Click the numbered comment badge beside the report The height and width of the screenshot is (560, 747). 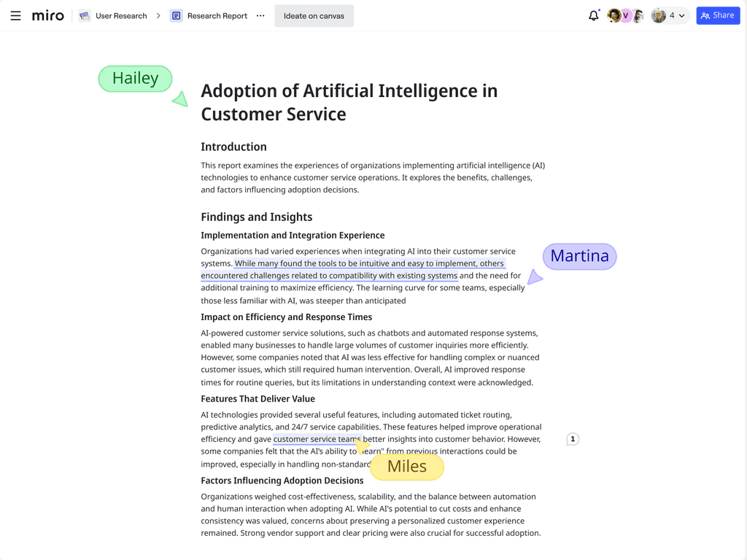click(573, 439)
